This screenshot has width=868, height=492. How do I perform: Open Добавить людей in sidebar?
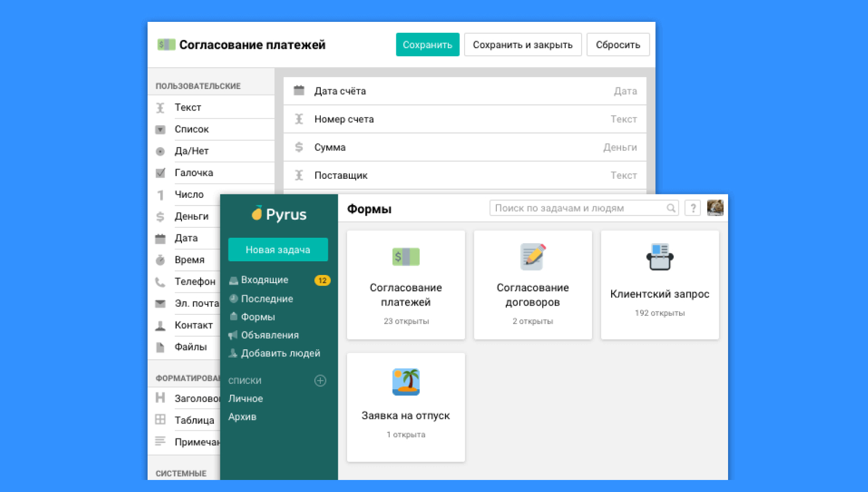pyautogui.click(x=280, y=354)
